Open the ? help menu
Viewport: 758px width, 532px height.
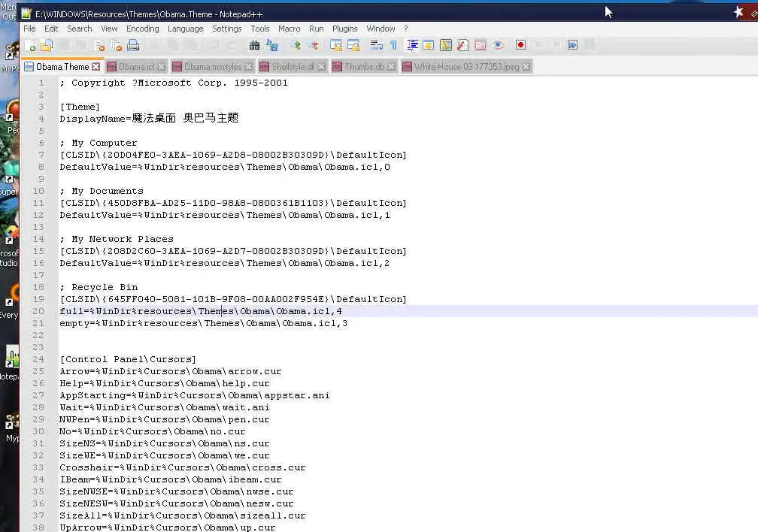[x=405, y=29]
